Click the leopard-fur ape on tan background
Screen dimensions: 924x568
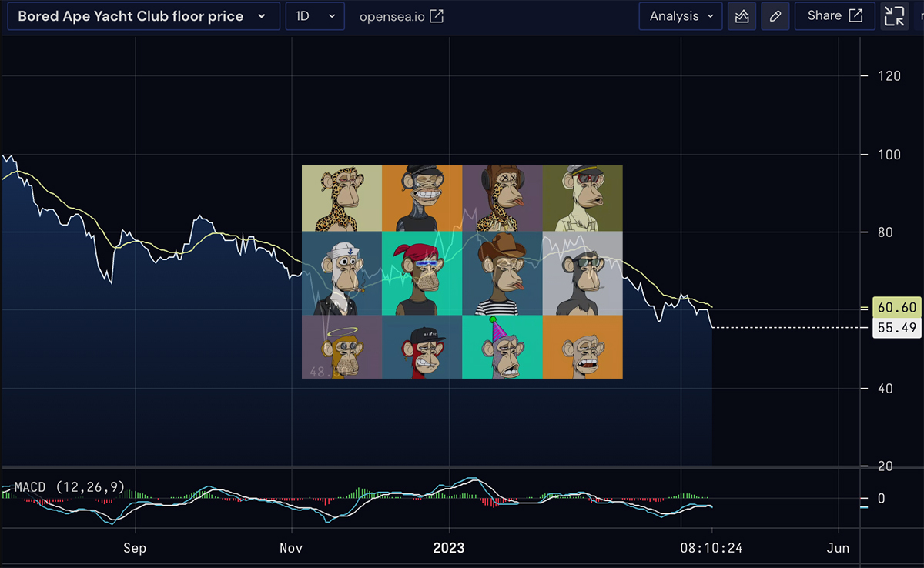click(342, 198)
